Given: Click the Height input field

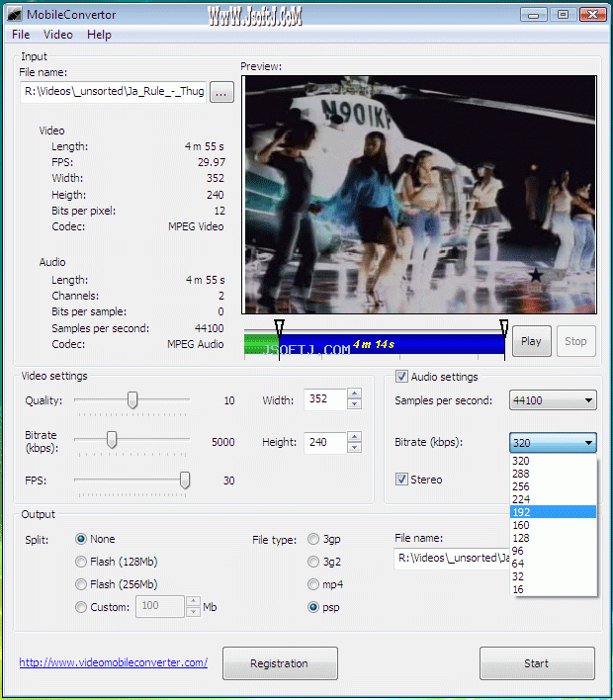Looking at the screenshot, I should [x=325, y=442].
